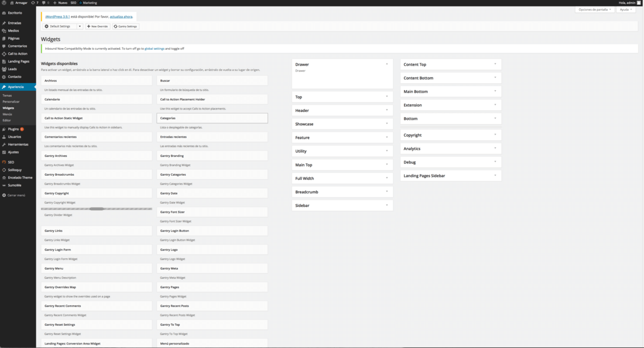This screenshot has width=644, height=348.
Task: Collapse menu with Cerrar menú arrow icon
Action: click(x=4, y=195)
